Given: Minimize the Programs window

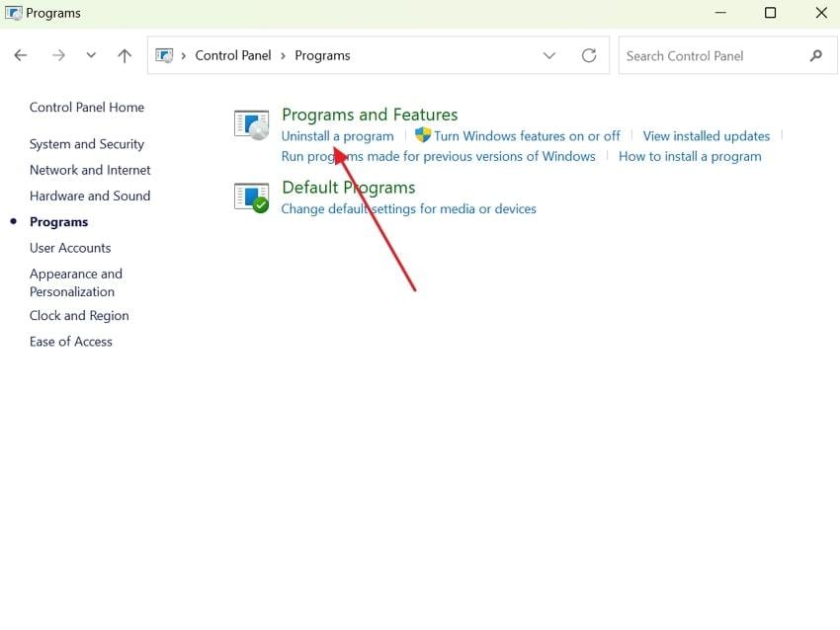Looking at the screenshot, I should tap(720, 13).
